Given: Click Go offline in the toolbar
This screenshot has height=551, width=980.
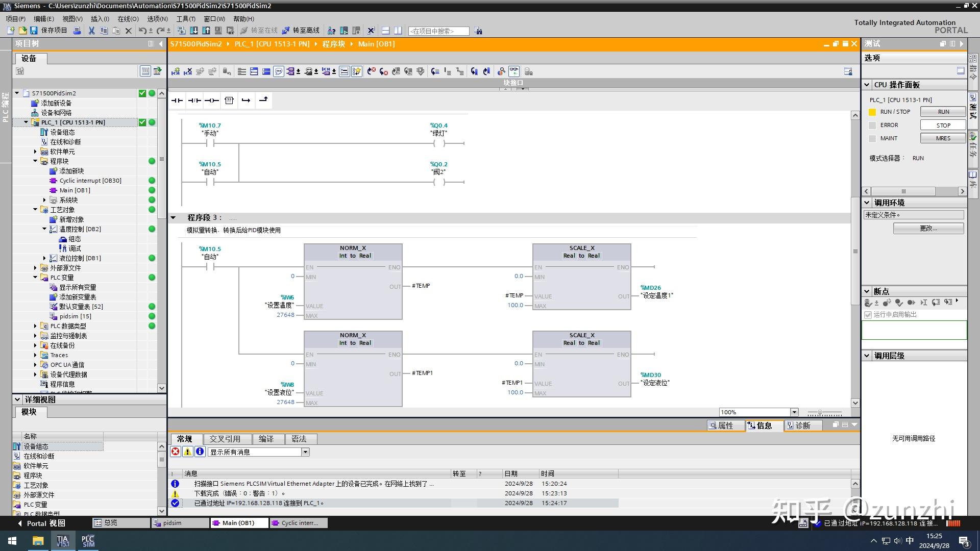Looking at the screenshot, I should click(301, 31).
